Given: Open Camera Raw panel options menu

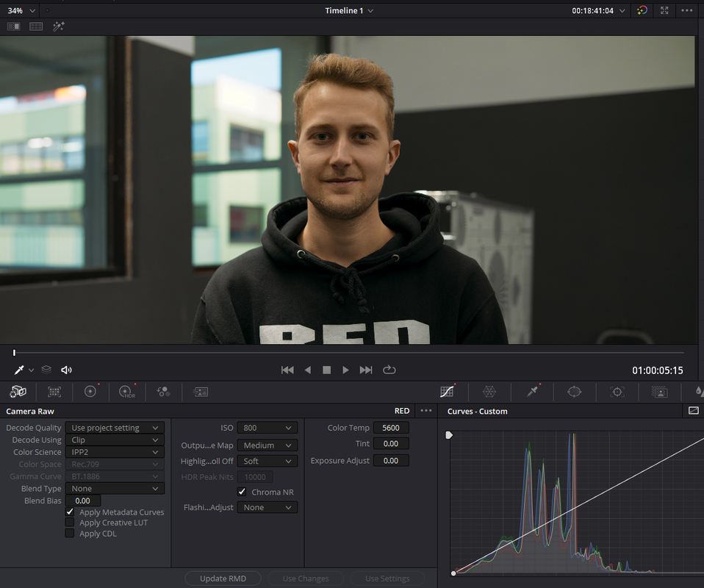Looking at the screenshot, I should point(425,411).
